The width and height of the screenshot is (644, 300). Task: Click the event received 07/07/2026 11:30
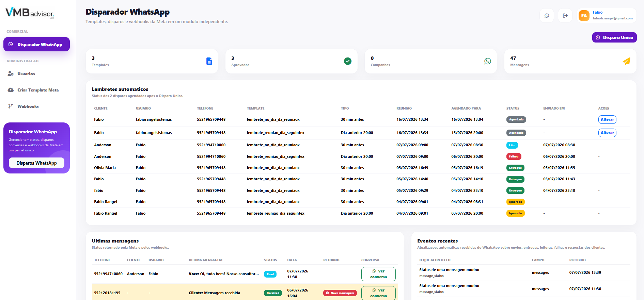pyautogui.click(x=524, y=289)
